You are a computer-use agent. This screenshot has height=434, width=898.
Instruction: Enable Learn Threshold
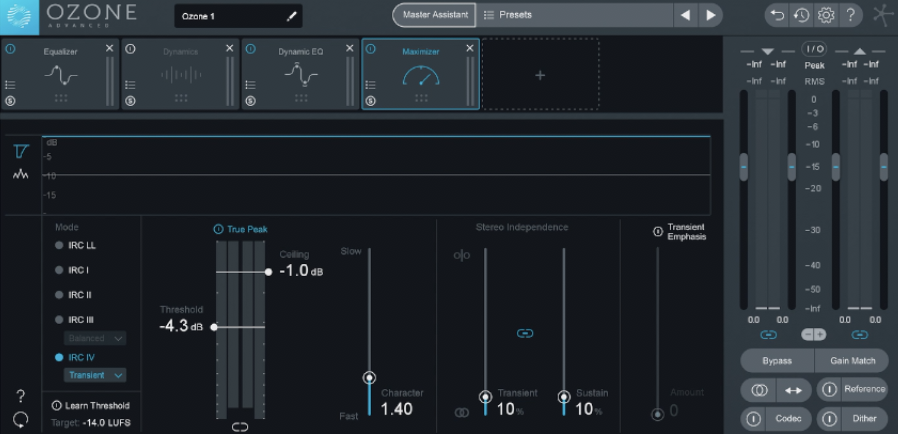click(x=56, y=405)
